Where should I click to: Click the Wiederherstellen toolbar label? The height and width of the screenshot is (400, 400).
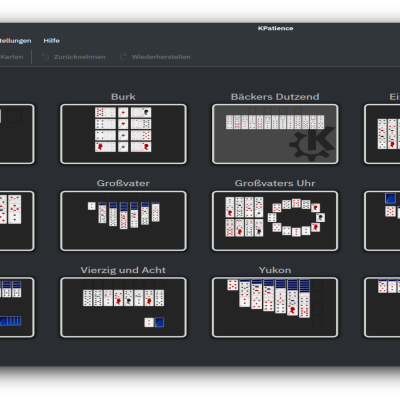point(161,57)
